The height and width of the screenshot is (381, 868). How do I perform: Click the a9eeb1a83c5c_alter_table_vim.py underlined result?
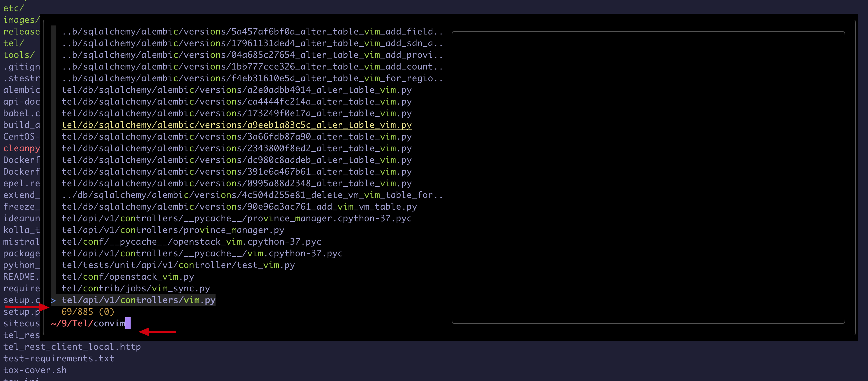click(x=236, y=125)
